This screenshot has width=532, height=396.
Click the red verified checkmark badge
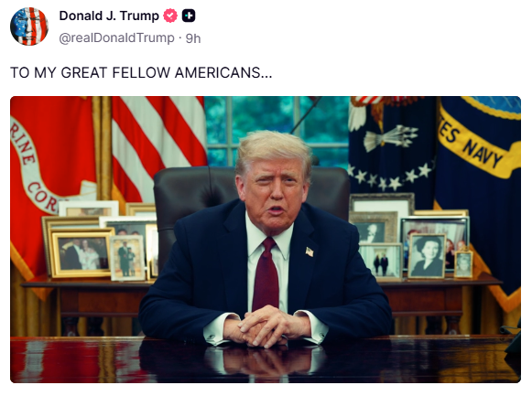(170, 16)
